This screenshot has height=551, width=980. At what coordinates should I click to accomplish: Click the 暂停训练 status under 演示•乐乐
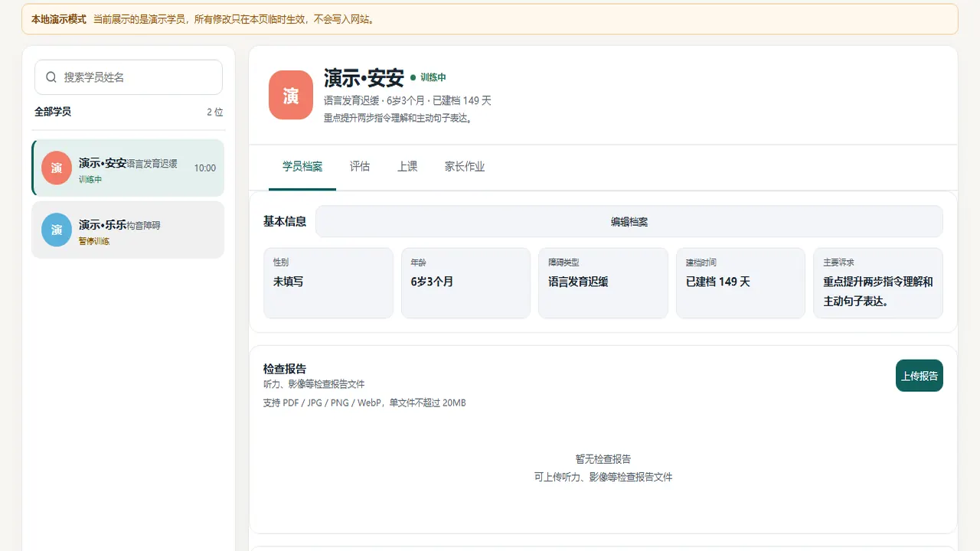pos(94,241)
